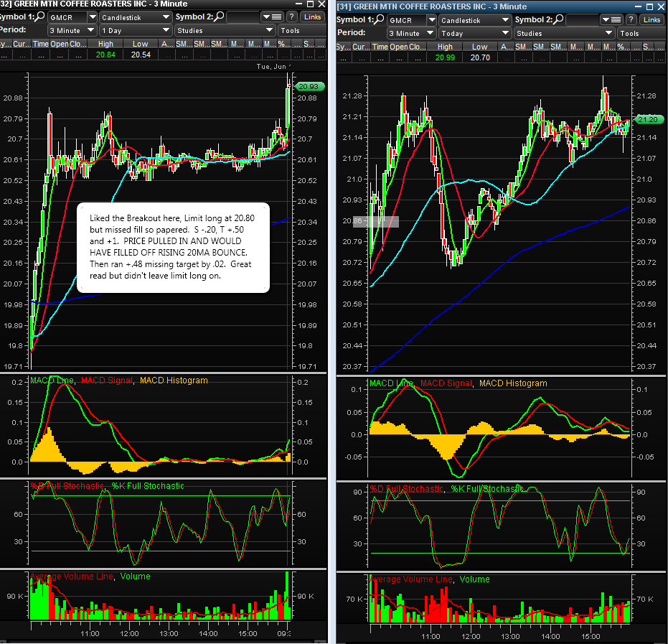Open list menu icon in left window
The height and width of the screenshot is (644, 668).
tap(272, 17)
